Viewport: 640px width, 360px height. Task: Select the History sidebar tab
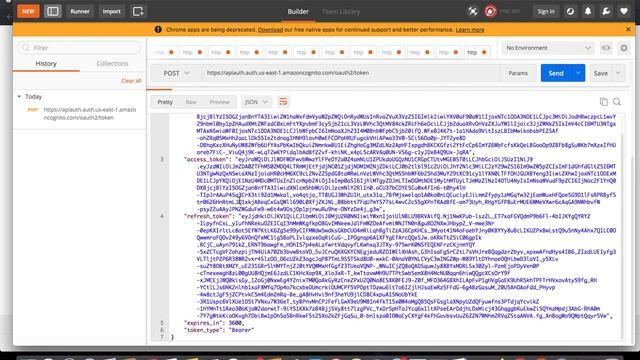point(46,64)
